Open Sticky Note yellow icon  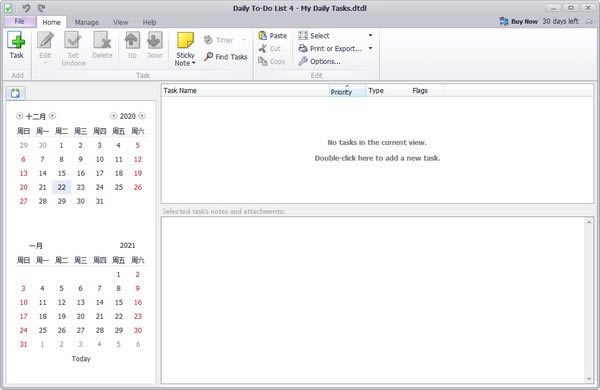pyautogui.click(x=185, y=41)
